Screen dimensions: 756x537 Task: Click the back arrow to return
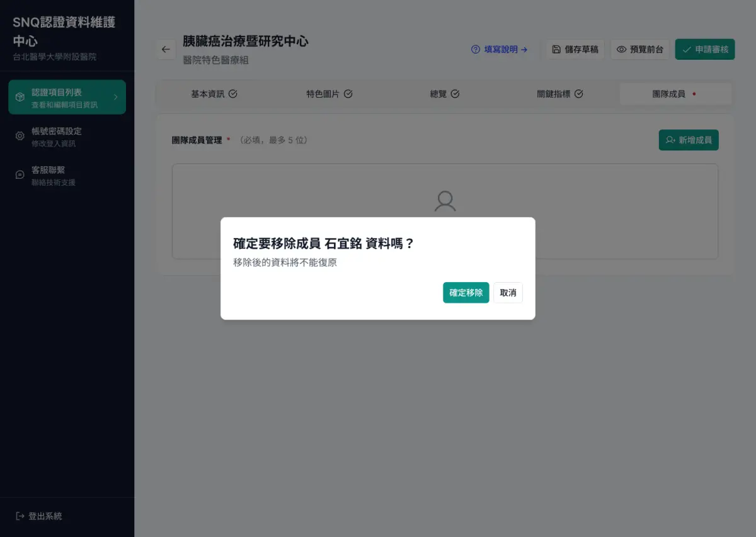coord(166,49)
